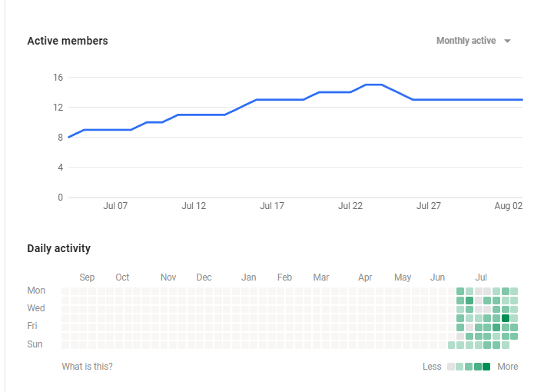The image size is (544, 392).
Task: Click the line's starting point at value 8
Action: (69, 137)
